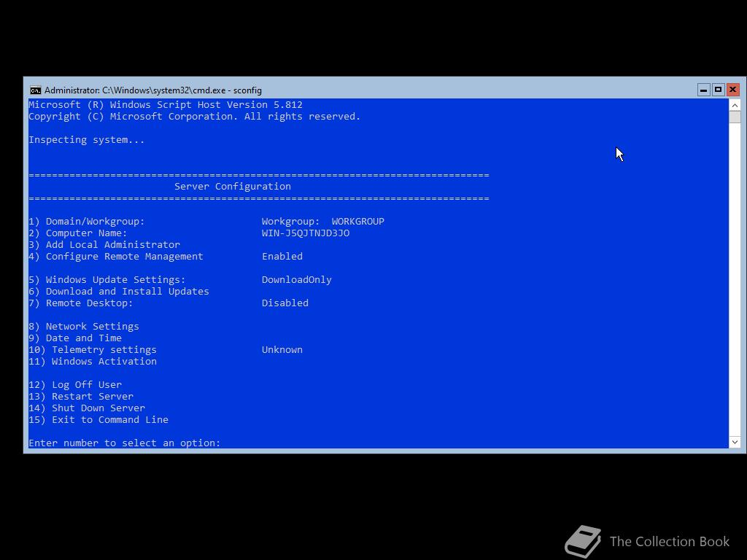Screen dimensions: 747x560
Task: Click the 'Disabled' Remote Desktop value
Action: [x=285, y=303]
